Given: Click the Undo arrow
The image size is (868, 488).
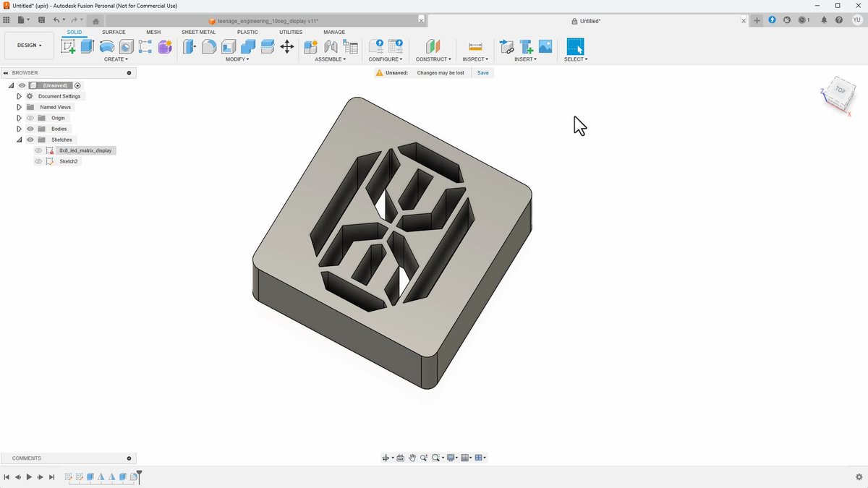Looking at the screenshot, I should coord(56,20).
